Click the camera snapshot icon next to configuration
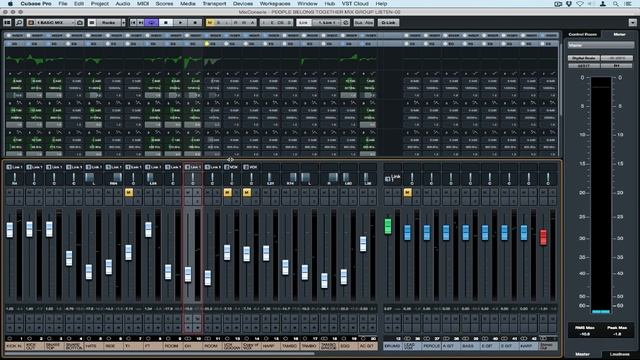The height and width of the screenshot is (360, 640). click(x=80, y=22)
